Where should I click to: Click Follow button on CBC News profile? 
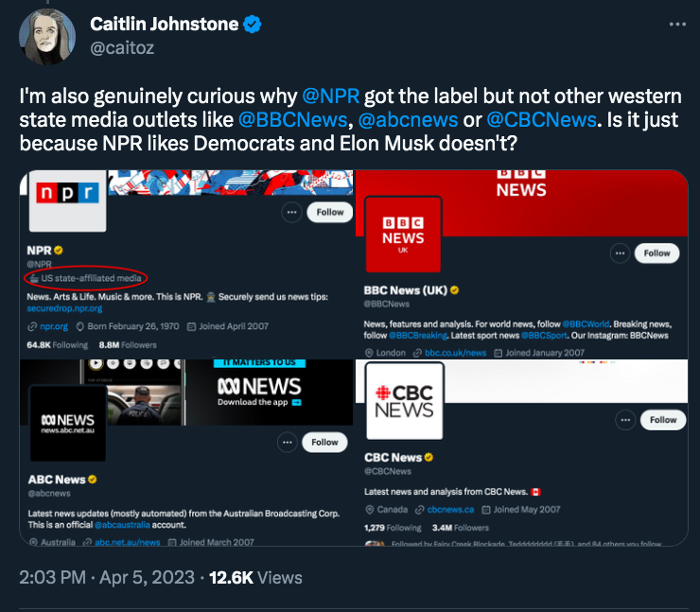tap(663, 420)
